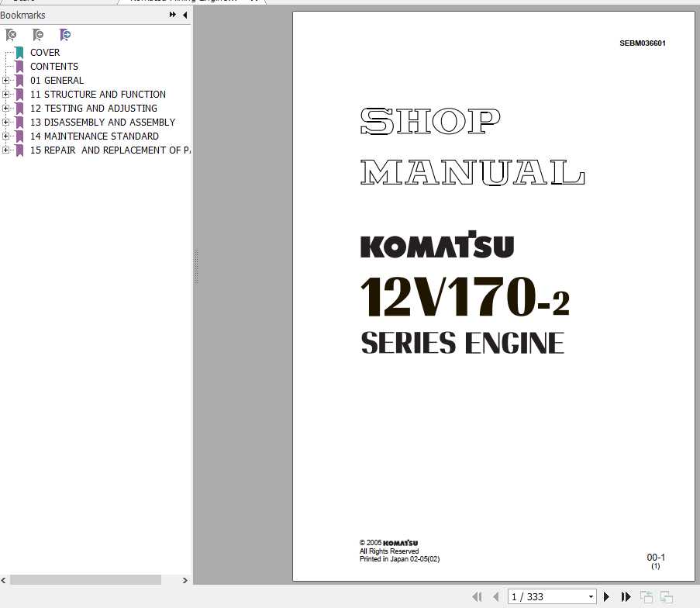Click the bookmarks panel right scroll arrow
The image size is (700, 608).
click(184, 580)
